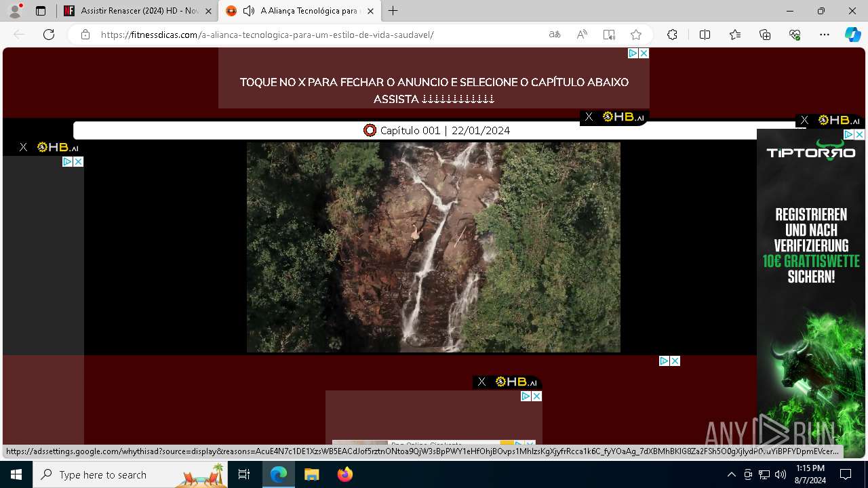Open the browser profile icon

[15, 11]
